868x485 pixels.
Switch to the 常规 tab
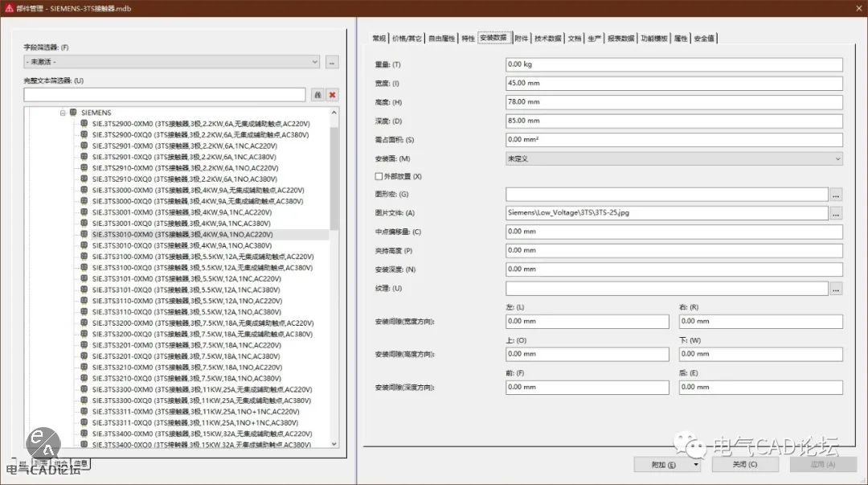coord(379,38)
